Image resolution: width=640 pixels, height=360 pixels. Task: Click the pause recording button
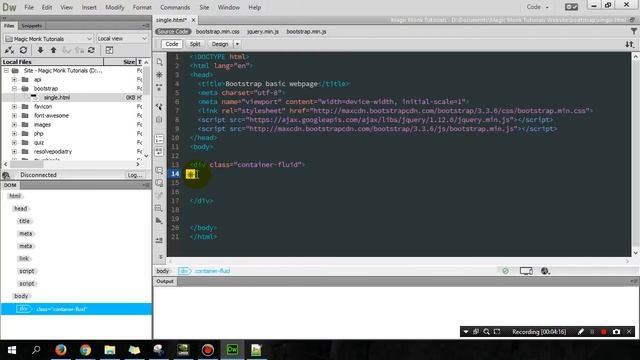(x=592, y=332)
